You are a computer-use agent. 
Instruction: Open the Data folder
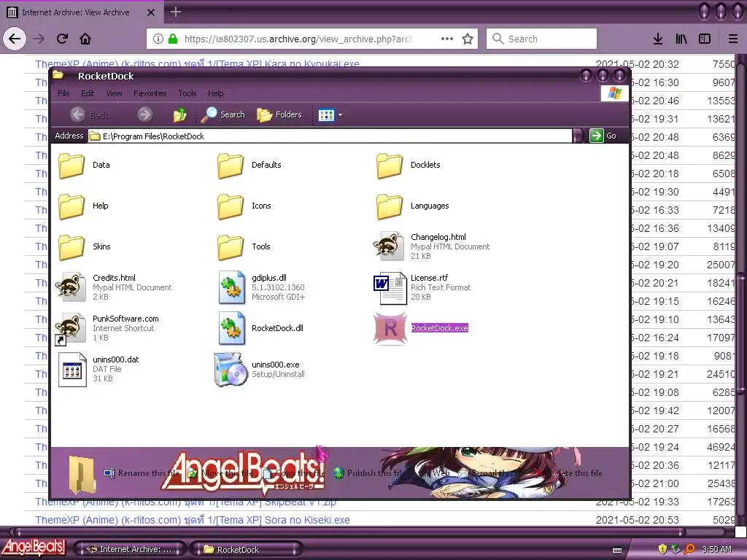pyautogui.click(x=72, y=166)
